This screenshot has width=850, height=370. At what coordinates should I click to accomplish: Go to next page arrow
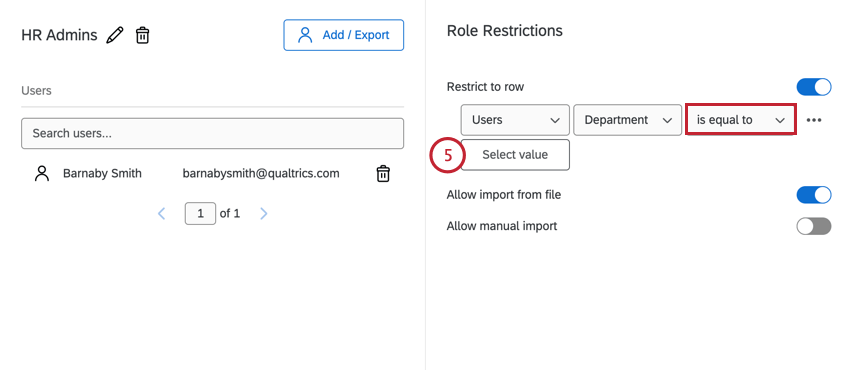click(263, 213)
